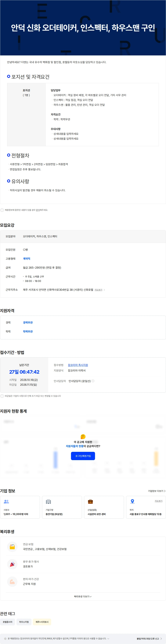The width and height of the screenshot is (166, 644).
Task: Click the 근무복 지원 benefit text
Action: (x=29, y=584)
